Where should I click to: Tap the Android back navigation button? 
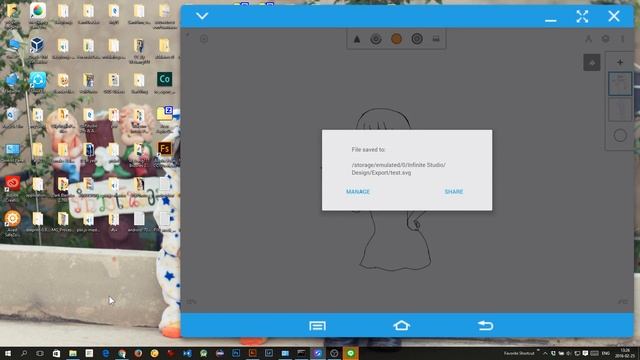pos(485,326)
